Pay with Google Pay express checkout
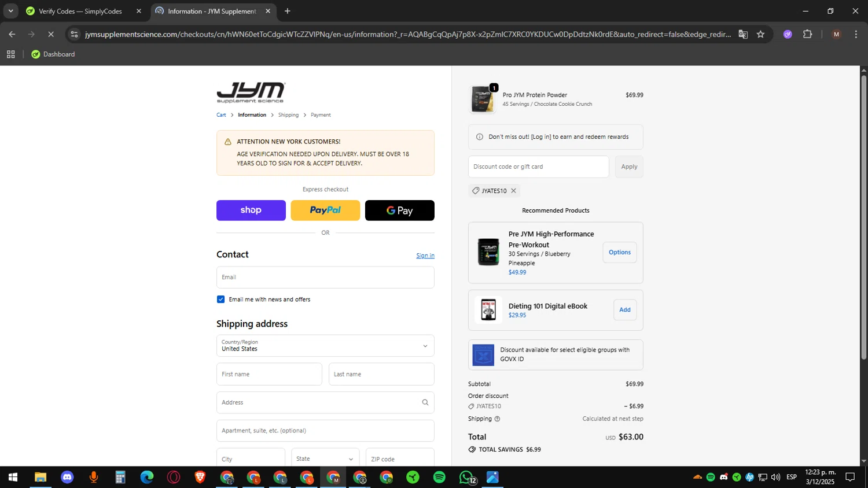The height and width of the screenshot is (488, 868). (400, 210)
